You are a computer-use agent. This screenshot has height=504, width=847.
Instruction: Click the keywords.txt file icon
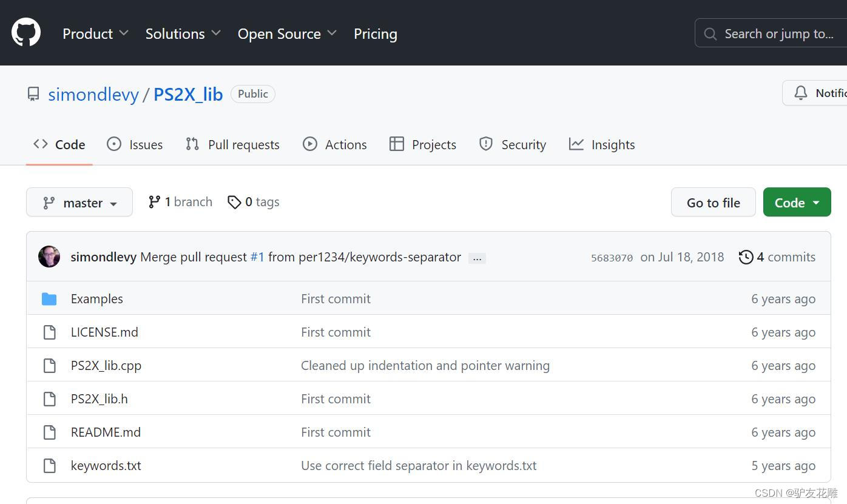tap(49, 466)
